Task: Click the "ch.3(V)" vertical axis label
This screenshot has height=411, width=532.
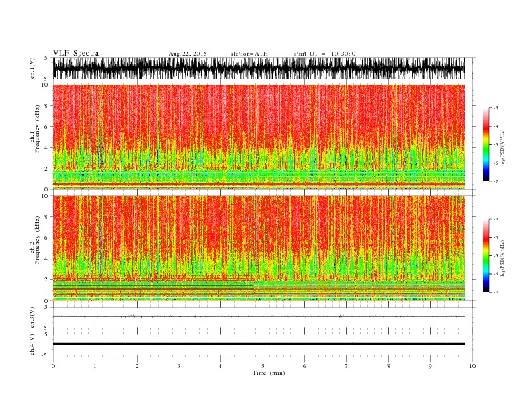Action: tap(32, 318)
